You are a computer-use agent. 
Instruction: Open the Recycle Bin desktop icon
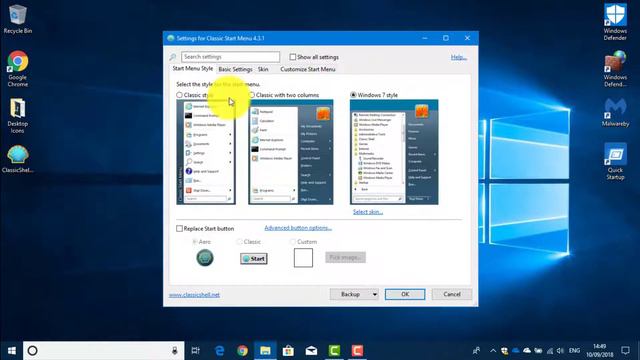[17, 19]
